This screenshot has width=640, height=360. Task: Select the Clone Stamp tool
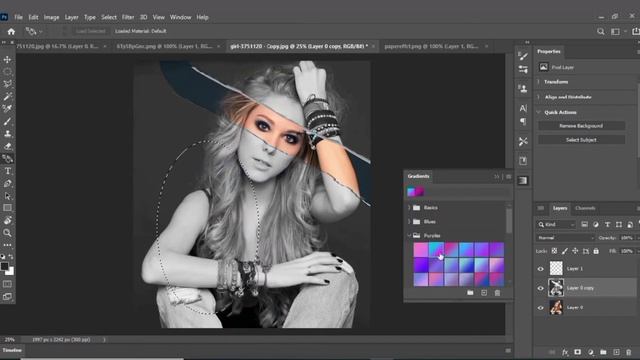pos(7,133)
